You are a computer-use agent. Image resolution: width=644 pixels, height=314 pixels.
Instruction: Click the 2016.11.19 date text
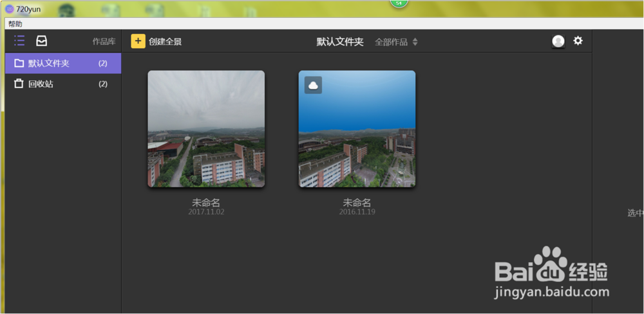tap(357, 212)
